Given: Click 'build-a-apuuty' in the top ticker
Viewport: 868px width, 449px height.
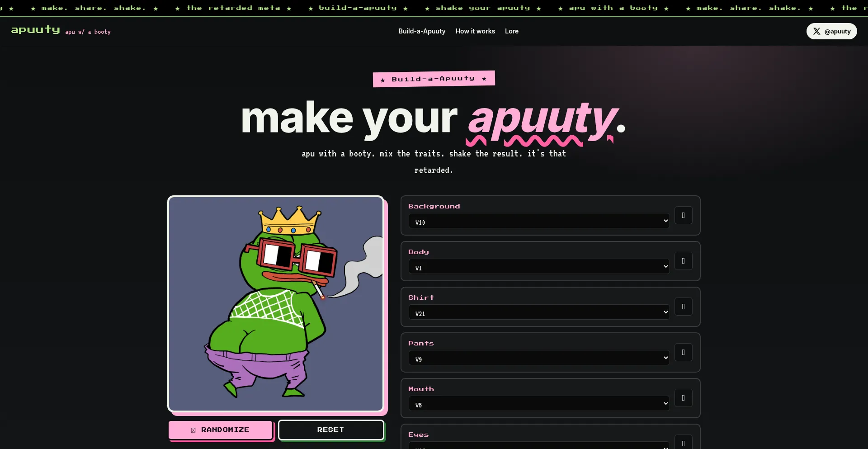Looking at the screenshot, I should pos(358,8).
